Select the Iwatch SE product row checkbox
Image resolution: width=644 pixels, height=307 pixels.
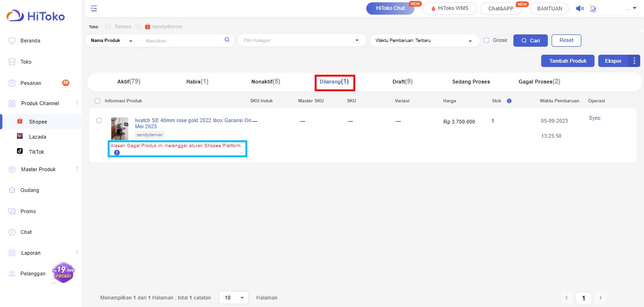[99, 121]
